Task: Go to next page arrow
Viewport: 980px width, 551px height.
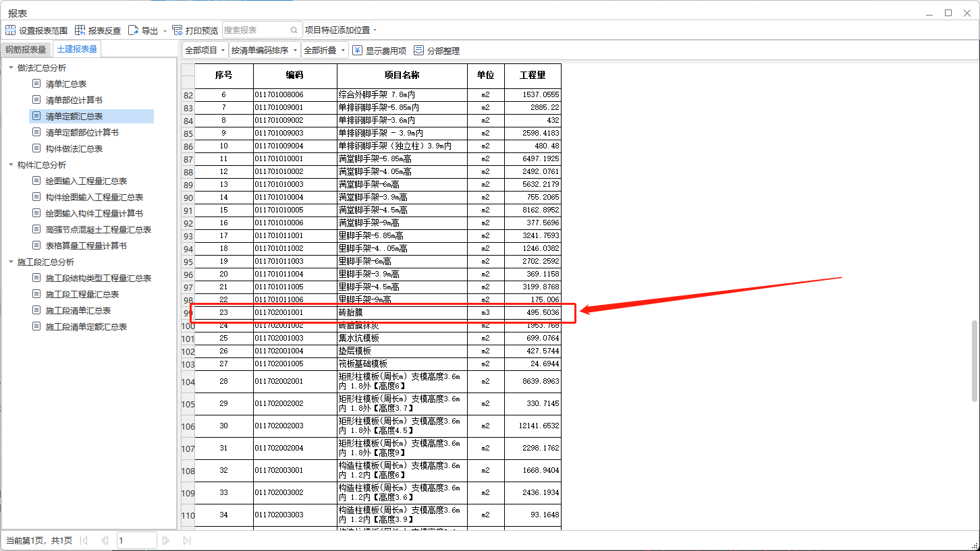Action: pos(167,540)
